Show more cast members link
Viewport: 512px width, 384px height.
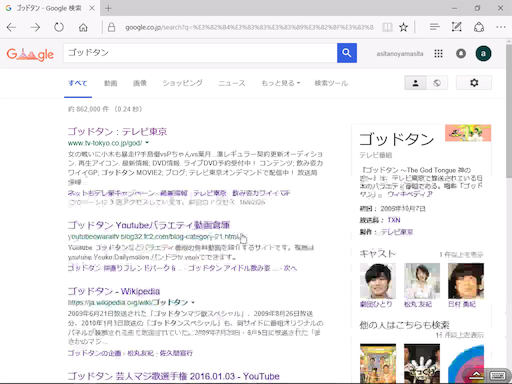tap(461, 255)
